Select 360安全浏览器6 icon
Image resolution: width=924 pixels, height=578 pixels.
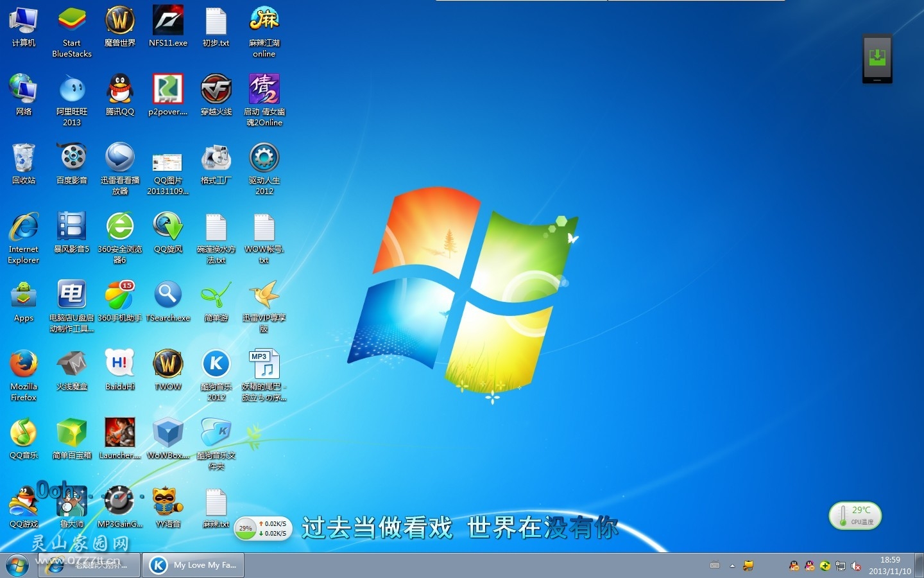(120, 238)
